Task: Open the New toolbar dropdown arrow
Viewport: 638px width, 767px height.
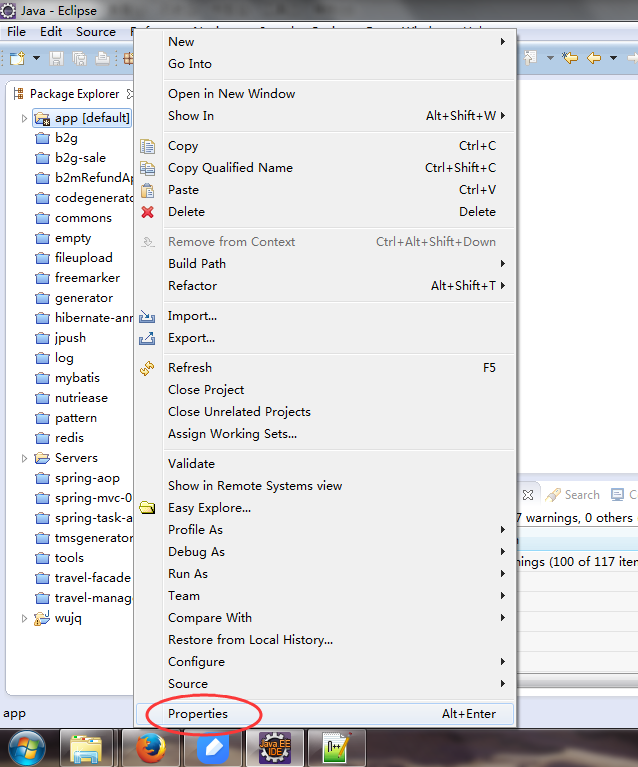Action: [x=36, y=58]
